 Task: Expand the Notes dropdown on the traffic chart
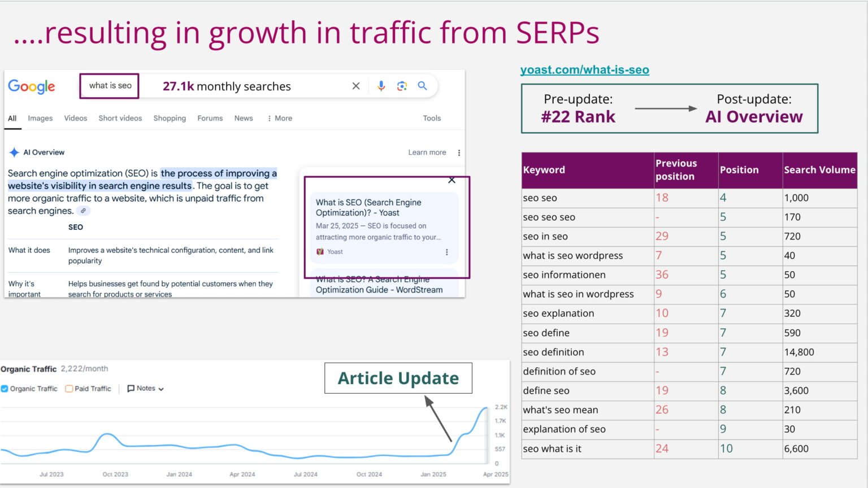point(145,388)
